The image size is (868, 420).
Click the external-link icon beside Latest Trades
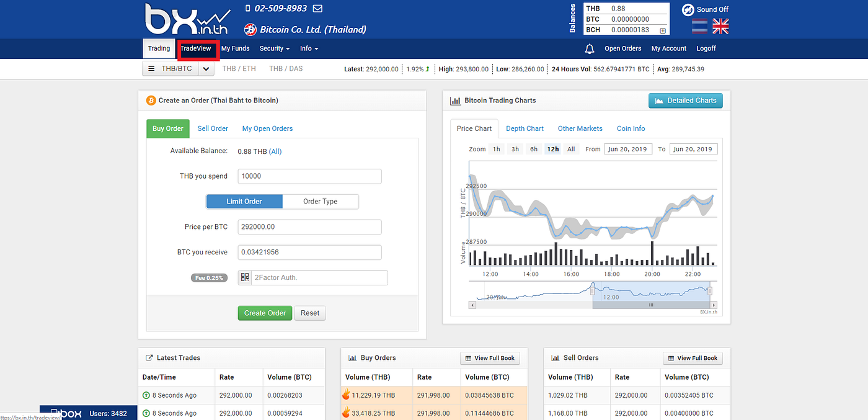pyautogui.click(x=149, y=358)
